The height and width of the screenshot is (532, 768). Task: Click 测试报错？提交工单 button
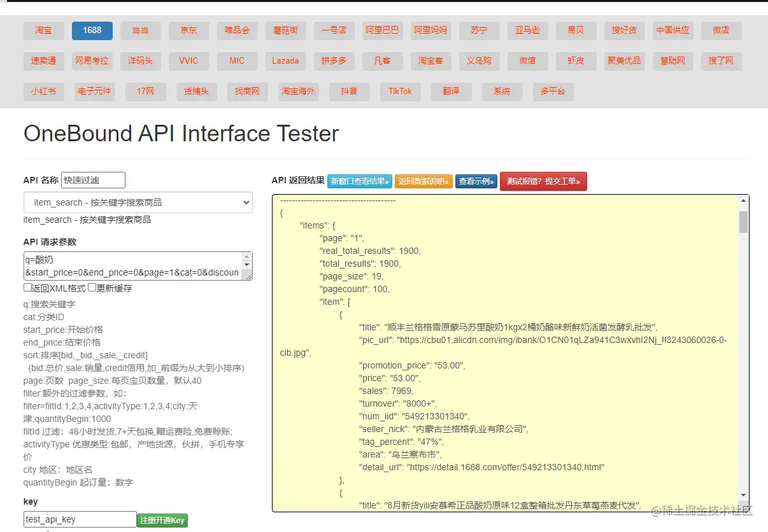point(543,181)
